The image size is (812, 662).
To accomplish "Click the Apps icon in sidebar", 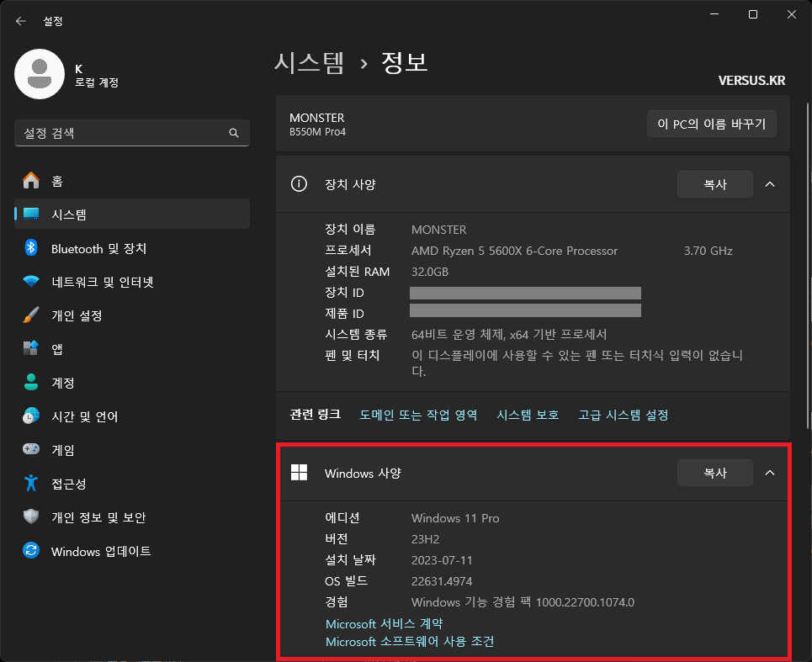I will coord(31,348).
